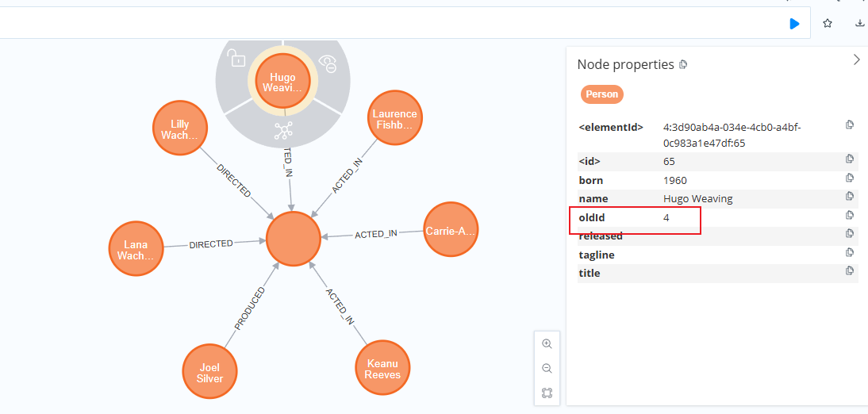This screenshot has width=868, height=414.
Task: Copy the oldId property value
Action: (x=850, y=215)
